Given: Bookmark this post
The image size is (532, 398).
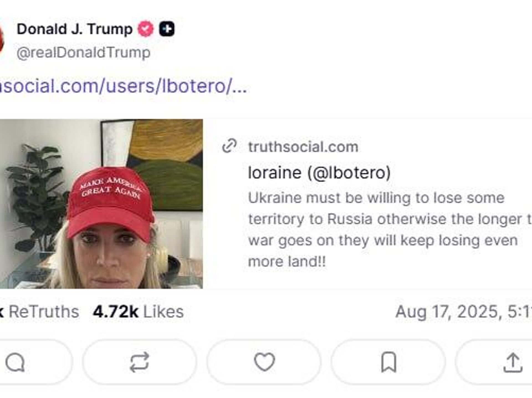Looking at the screenshot, I should (x=388, y=362).
